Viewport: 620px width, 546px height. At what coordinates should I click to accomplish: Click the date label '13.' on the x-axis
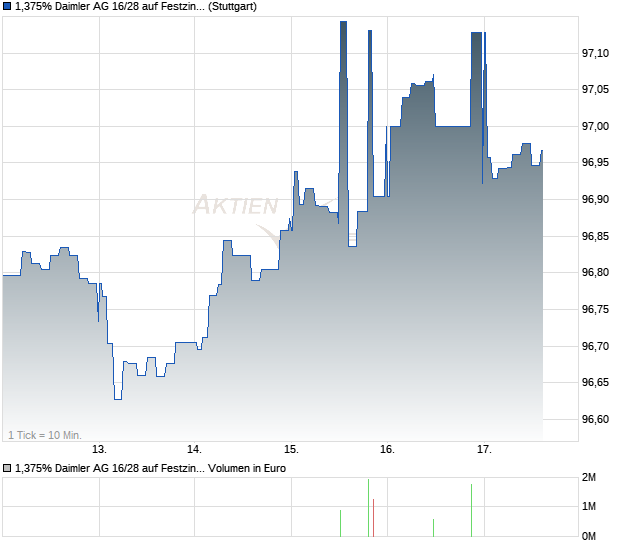click(x=99, y=450)
